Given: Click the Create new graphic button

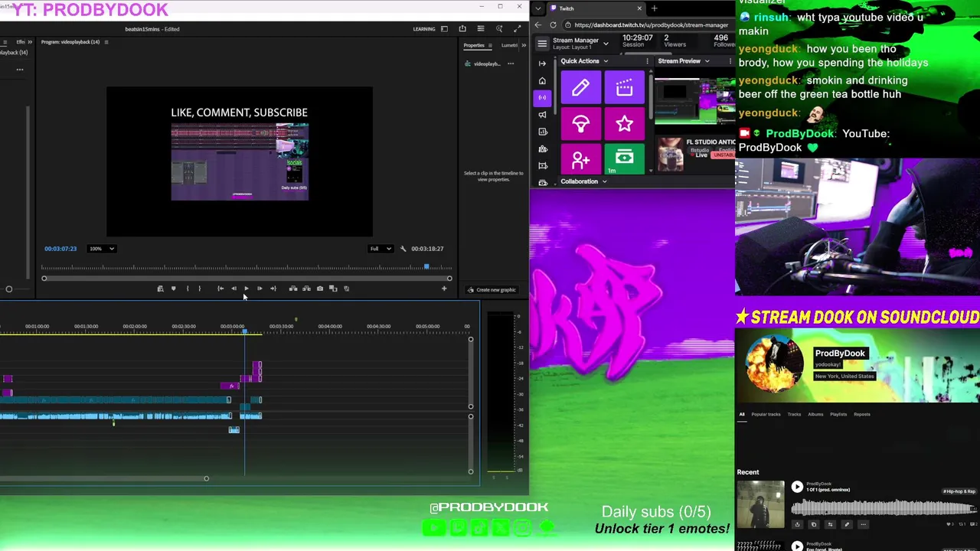Looking at the screenshot, I should [492, 290].
